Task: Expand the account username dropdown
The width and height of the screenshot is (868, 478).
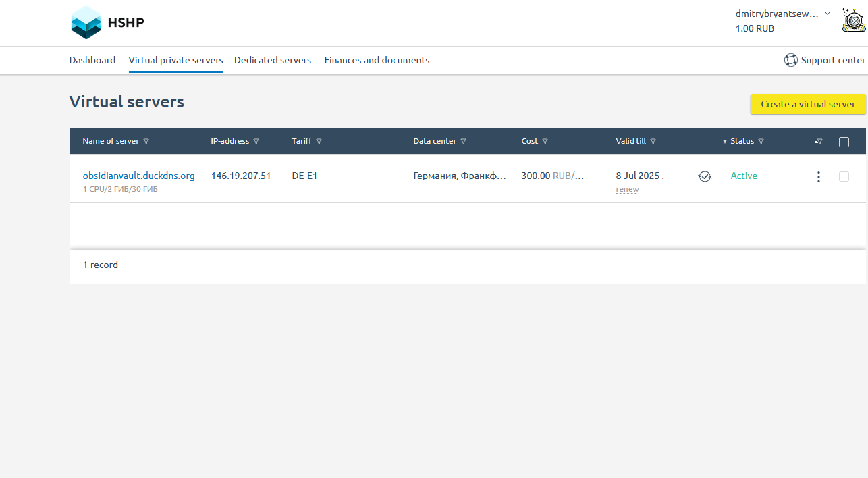Action: pyautogui.click(x=828, y=14)
